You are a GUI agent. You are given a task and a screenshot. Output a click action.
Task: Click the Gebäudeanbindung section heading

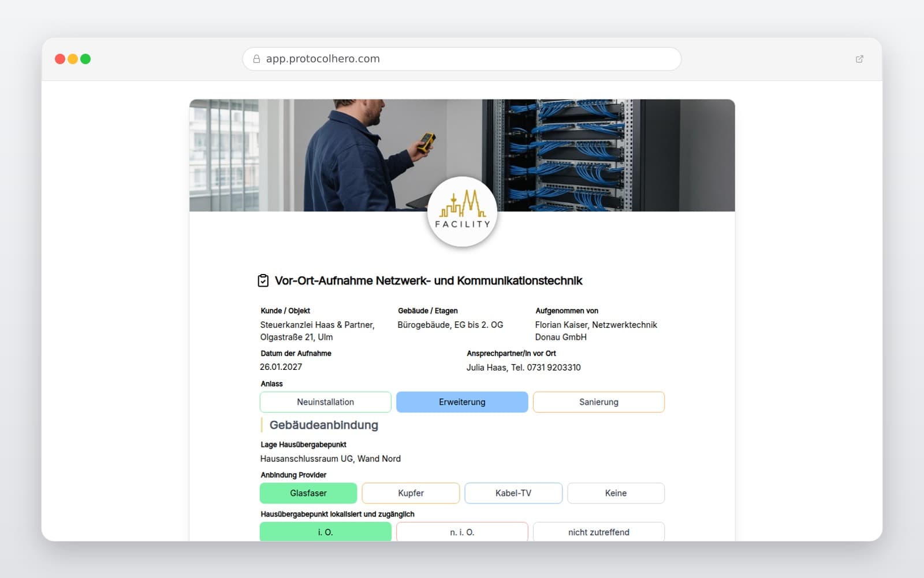pyautogui.click(x=324, y=425)
